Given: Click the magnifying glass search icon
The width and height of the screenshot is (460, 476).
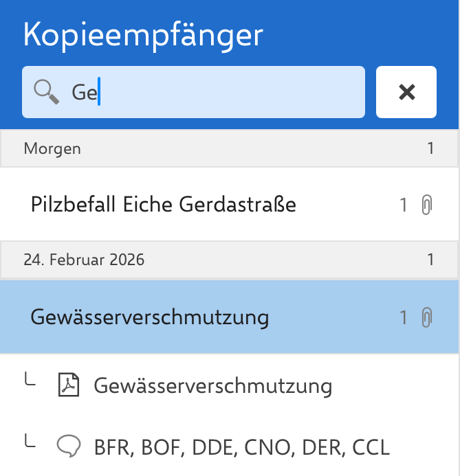Looking at the screenshot, I should tap(46, 91).
